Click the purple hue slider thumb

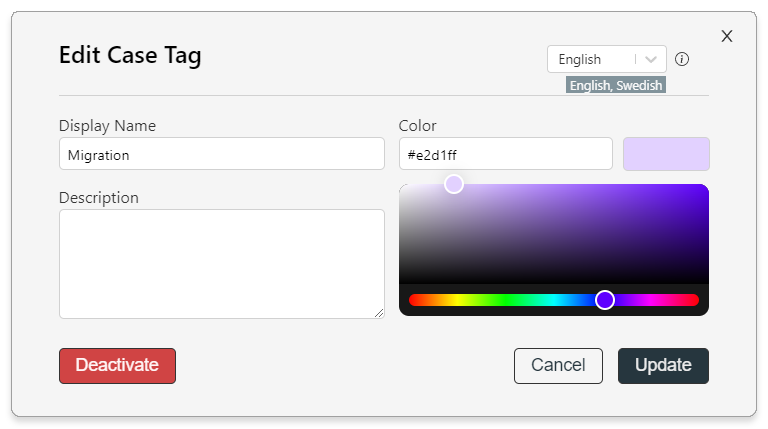pyautogui.click(x=605, y=300)
